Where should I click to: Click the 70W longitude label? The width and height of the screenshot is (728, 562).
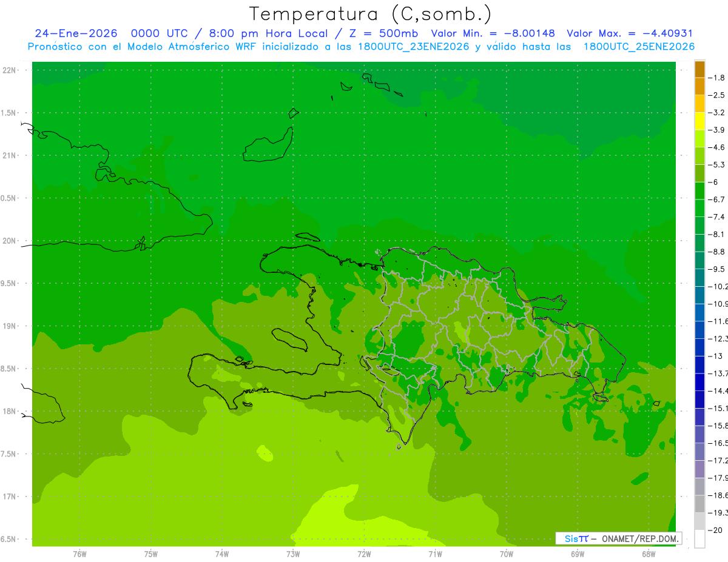[x=507, y=554]
